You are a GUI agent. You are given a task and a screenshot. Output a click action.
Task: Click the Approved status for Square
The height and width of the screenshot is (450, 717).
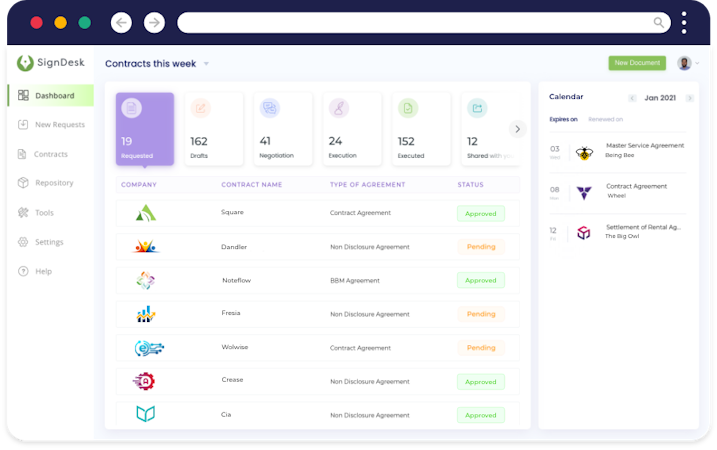coord(481,214)
